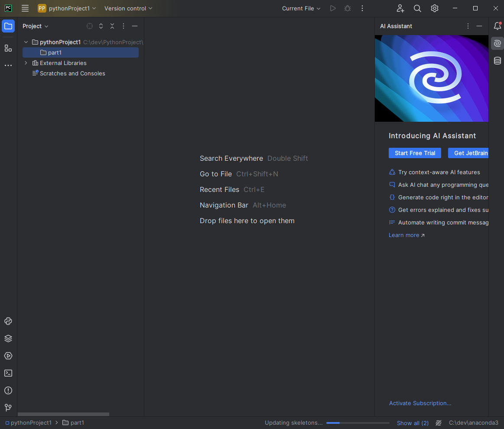Open Code With Me icon
This screenshot has width=504, height=429.
[400, 8]
